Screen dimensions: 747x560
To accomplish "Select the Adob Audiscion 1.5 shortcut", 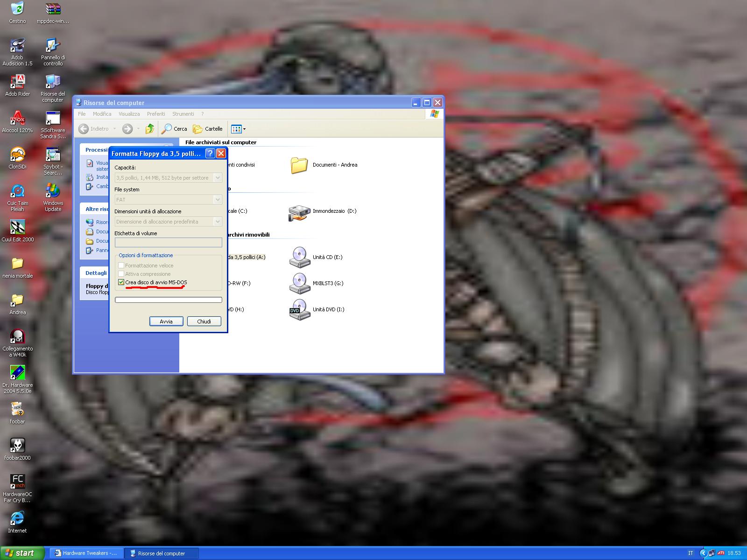I will [x=17, y=52].
